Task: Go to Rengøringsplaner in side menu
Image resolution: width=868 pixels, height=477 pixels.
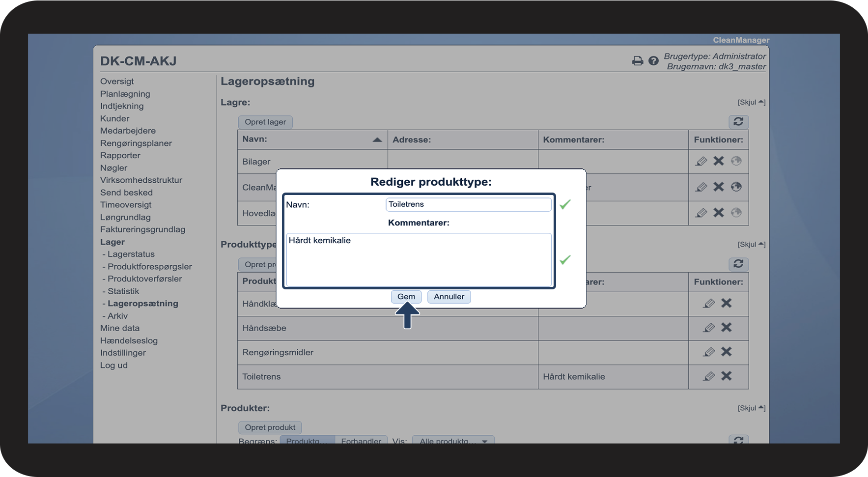Action: (136, 143)
